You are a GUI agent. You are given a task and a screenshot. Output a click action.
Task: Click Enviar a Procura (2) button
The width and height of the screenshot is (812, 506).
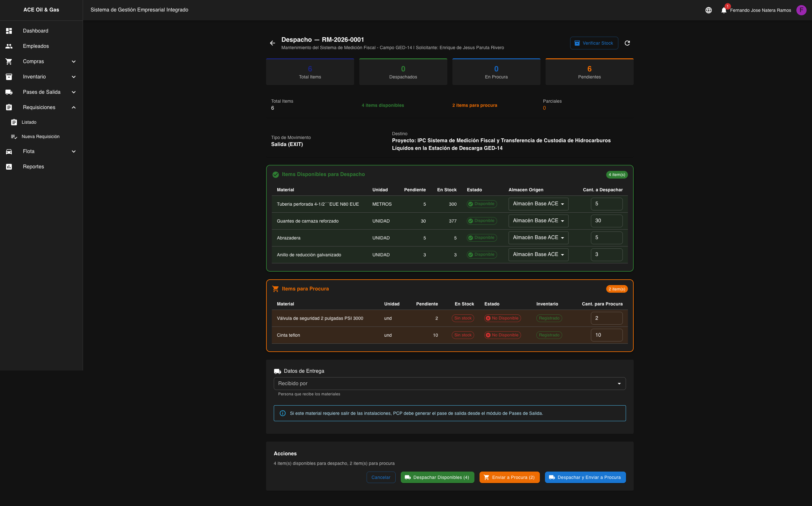[509, 477]
